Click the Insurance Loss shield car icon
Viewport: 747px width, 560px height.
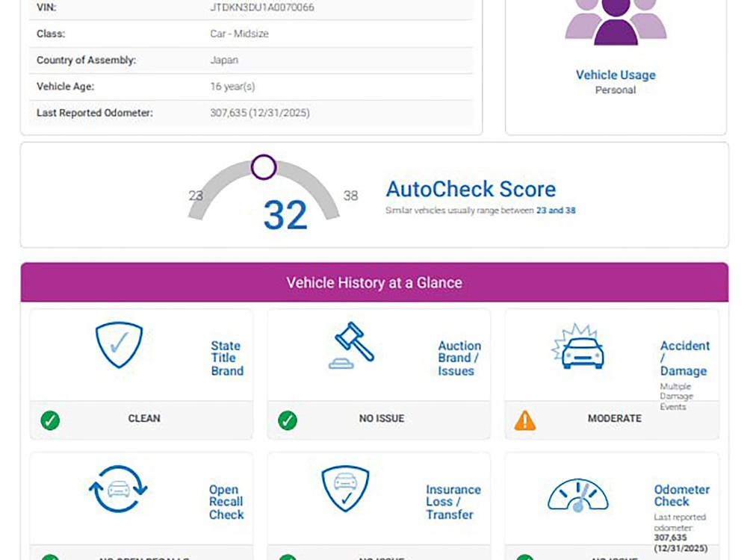[344, 489]
